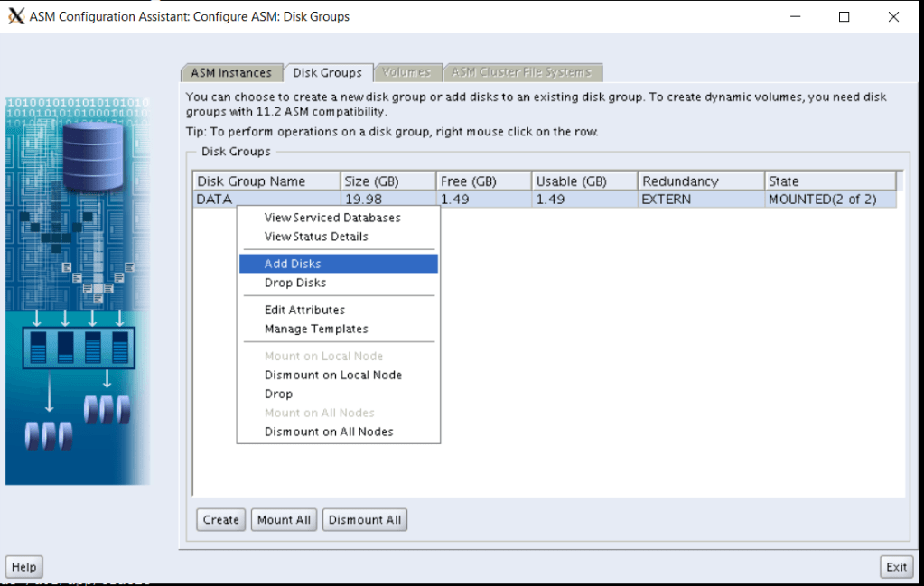Click the Mount All button
Screen dimensions: 924x586
[284, 520]
